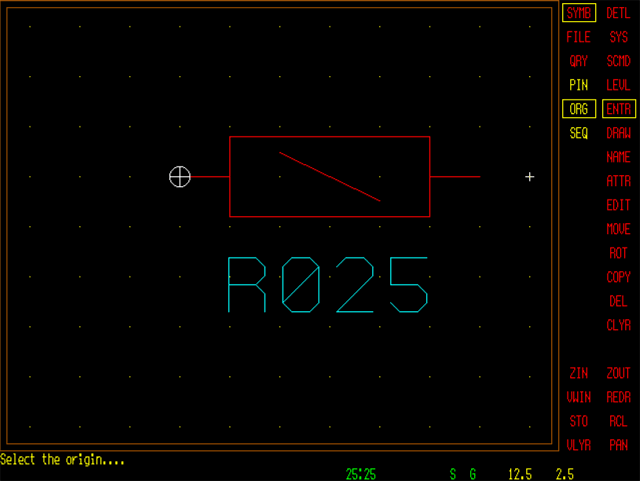Select the PAN command
640x481 pixels.
[618, 445]
